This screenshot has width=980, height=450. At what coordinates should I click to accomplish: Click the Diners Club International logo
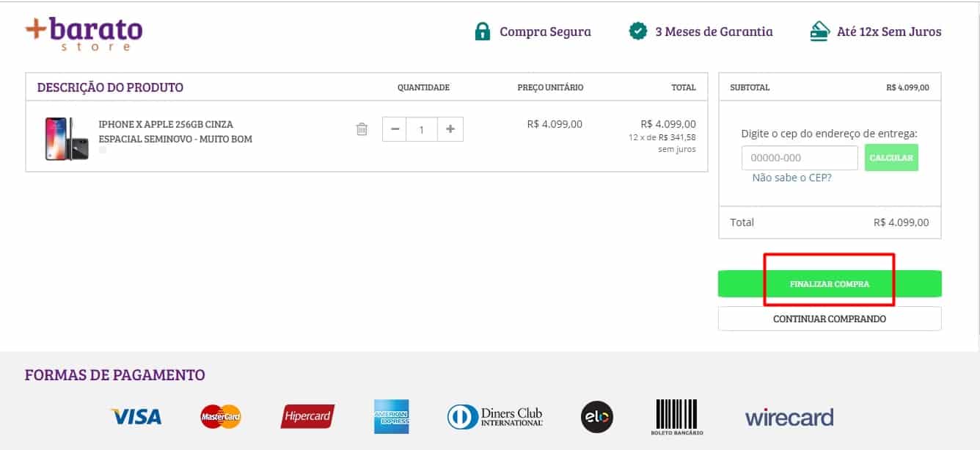coord(495,417)
